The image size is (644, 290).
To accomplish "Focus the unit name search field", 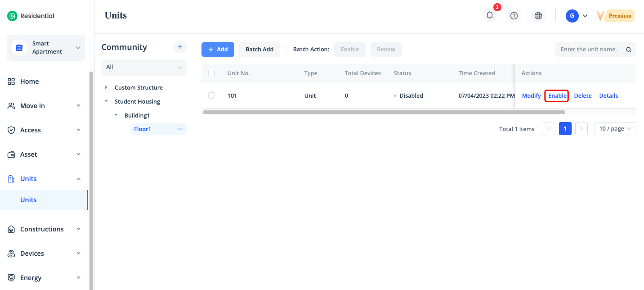I will (590, 50).
